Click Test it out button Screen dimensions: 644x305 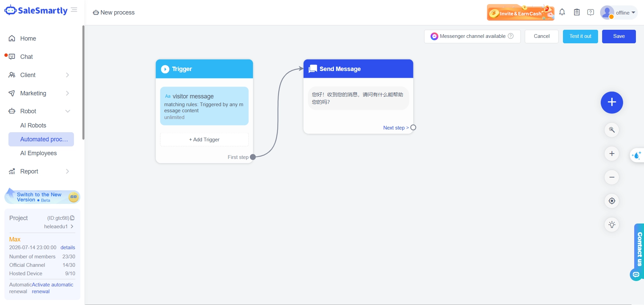pyautogui.click(x=580, y=36)
